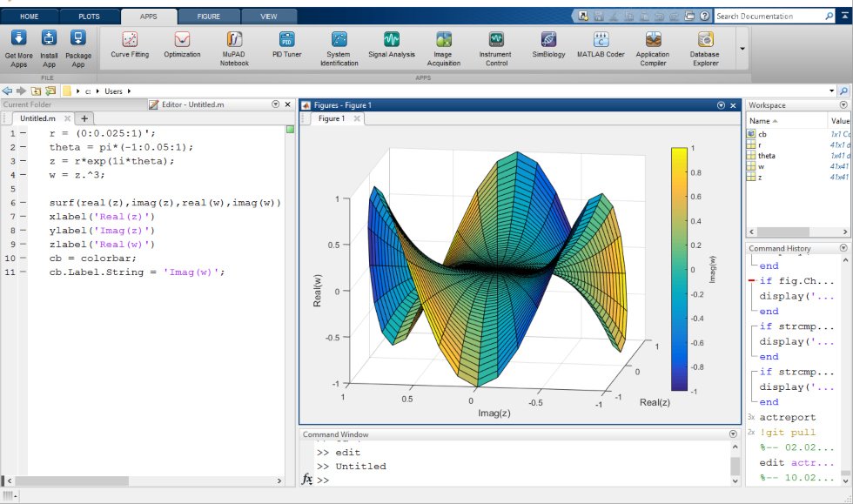Click the Value column header in Workspace
Screen dimensions: 853x504
839,121
